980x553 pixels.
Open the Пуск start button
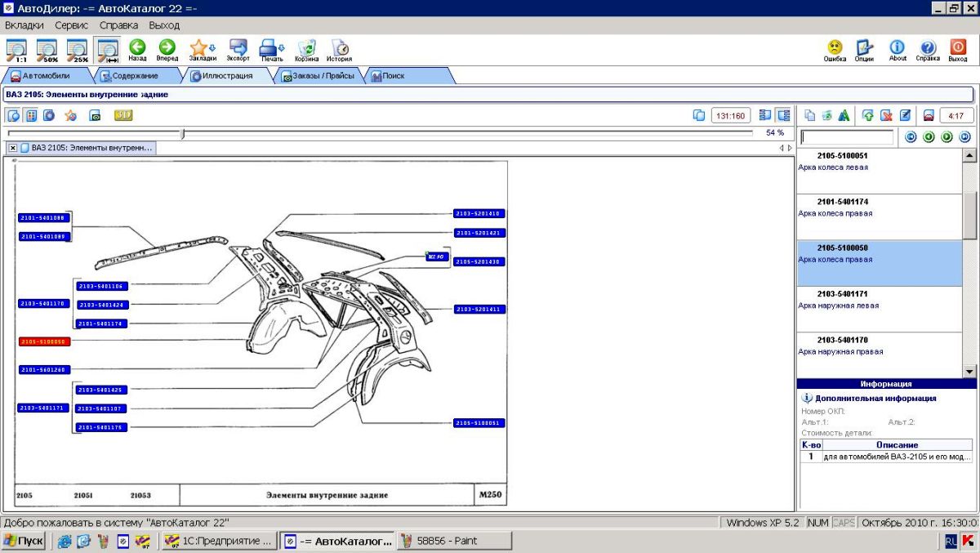click(24, 541)
